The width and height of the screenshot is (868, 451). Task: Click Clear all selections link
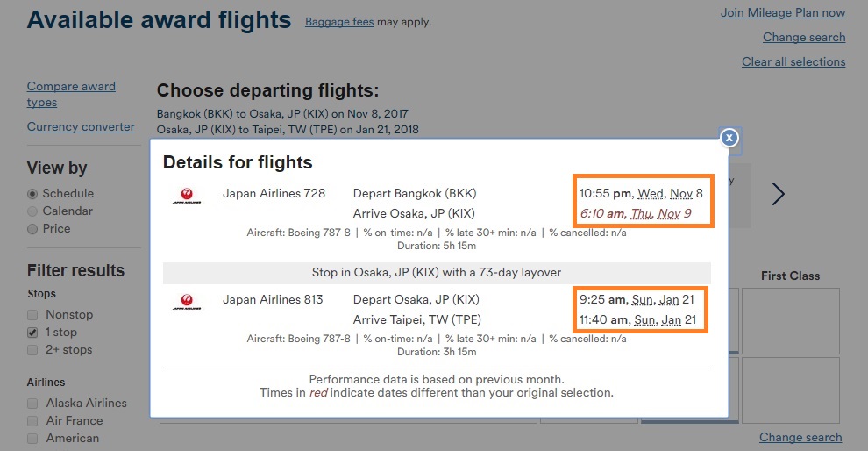793,61
